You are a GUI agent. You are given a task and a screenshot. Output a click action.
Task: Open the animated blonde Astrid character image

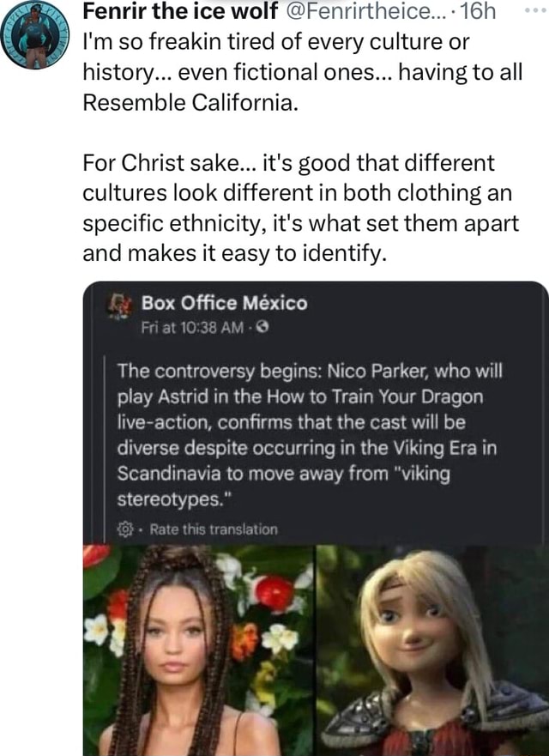(431, 650)
